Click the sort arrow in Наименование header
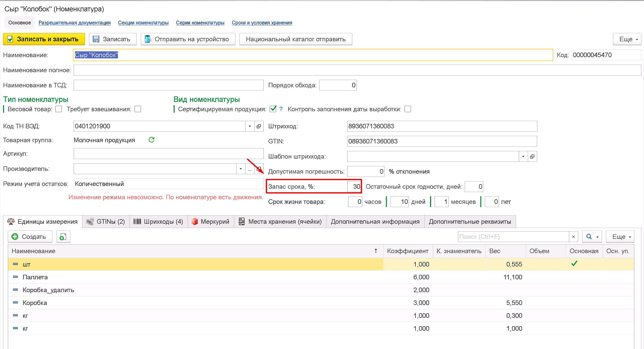The image size is (644, 349). point(376,251)
